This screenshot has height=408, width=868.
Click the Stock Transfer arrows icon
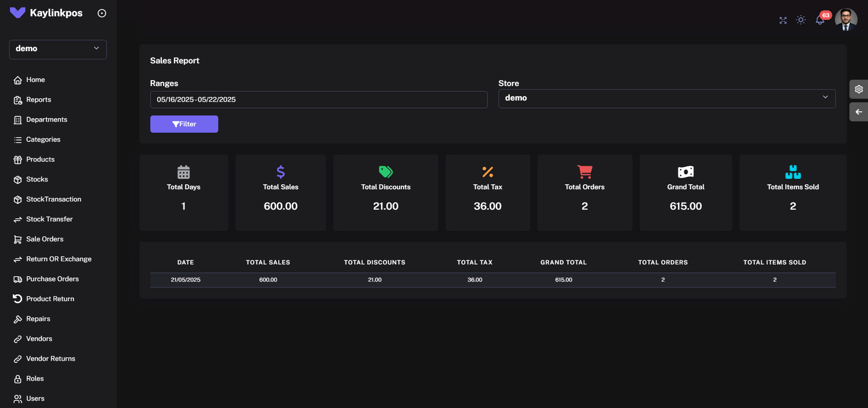click(18, 220)
